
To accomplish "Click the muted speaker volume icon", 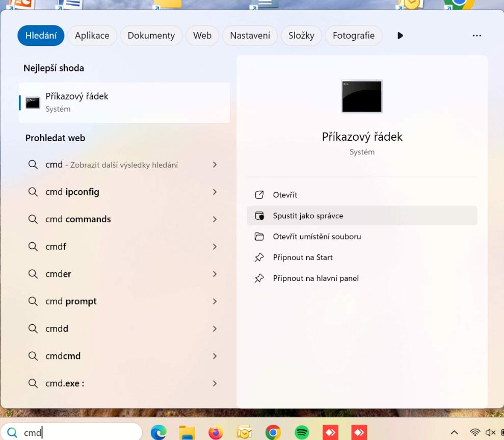I will 490,432.
